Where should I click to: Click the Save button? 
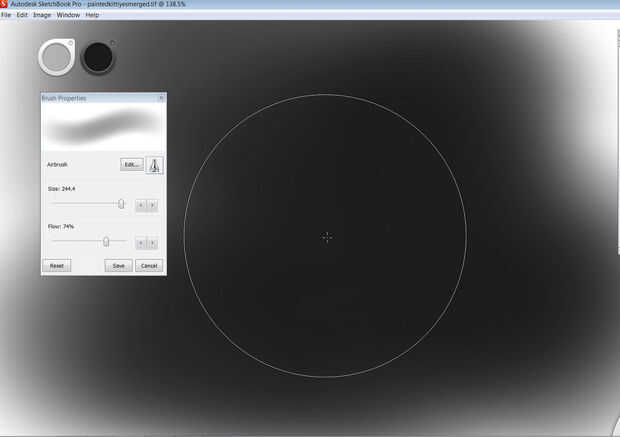[118, 266]
